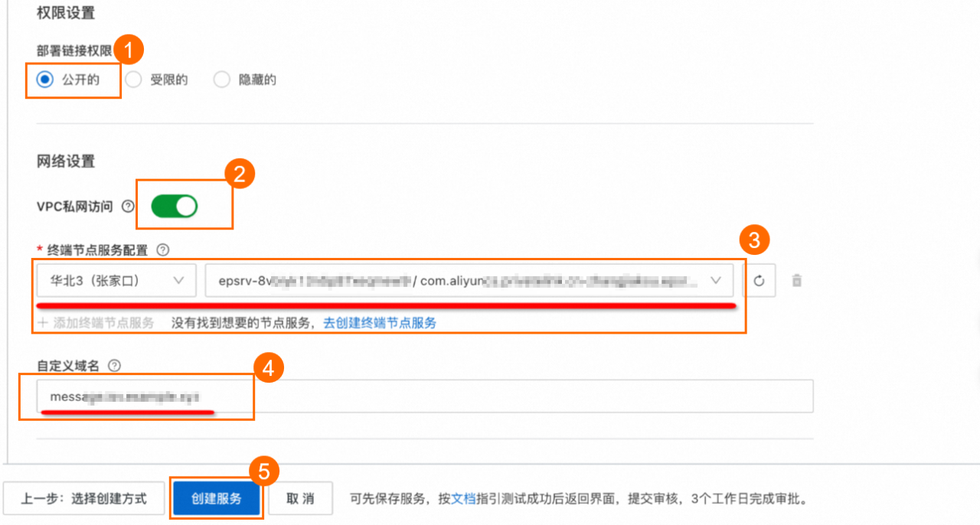Screen dimensions: 980x525
Task: Click help icon next to VPC私网访问
Action: (x=128, y=207)
